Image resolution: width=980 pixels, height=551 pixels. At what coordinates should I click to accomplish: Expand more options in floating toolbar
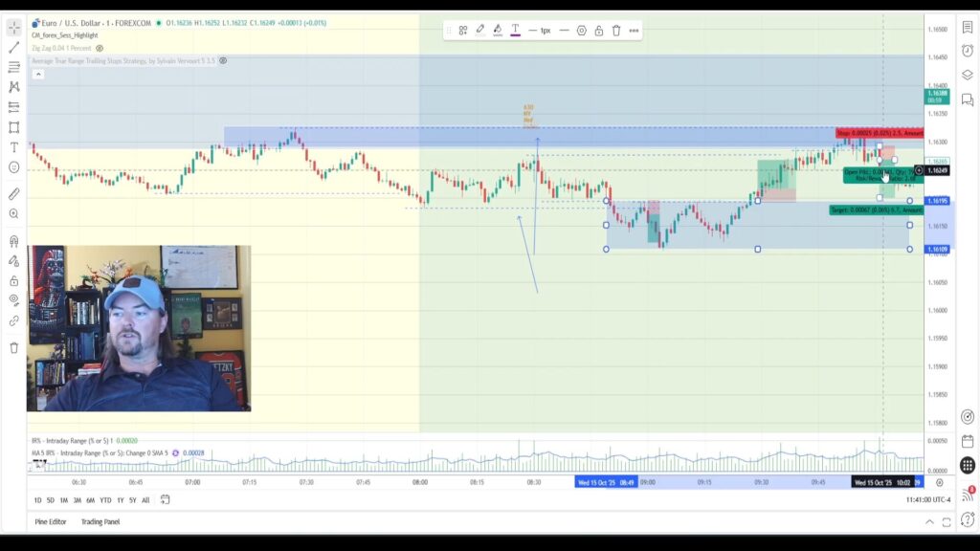[x=634, y=31]
